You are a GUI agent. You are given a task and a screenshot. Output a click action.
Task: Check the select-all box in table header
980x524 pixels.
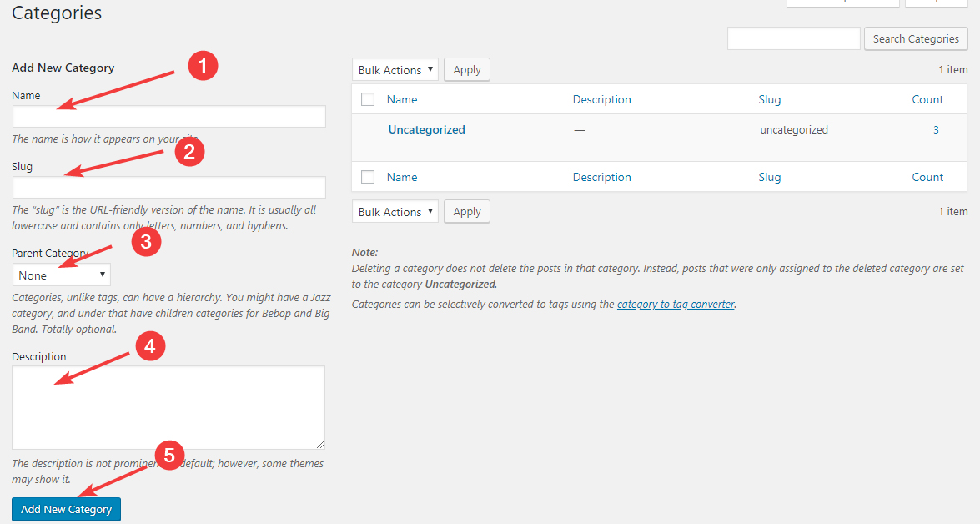tap(368, 100)
